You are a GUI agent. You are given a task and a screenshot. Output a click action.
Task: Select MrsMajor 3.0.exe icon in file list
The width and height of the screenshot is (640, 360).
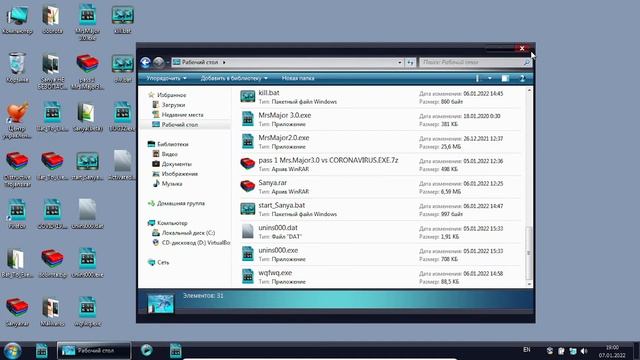(247, 119)
